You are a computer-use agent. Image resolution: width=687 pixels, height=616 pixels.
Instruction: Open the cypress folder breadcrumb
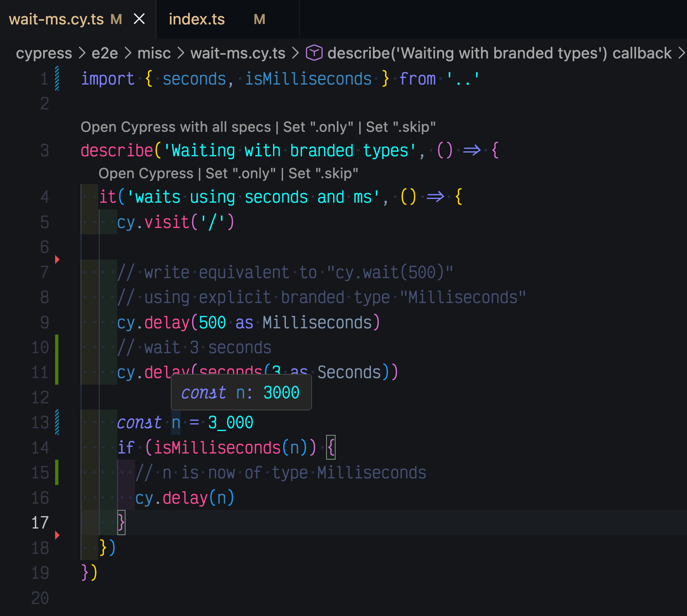[x=44, y=53]
